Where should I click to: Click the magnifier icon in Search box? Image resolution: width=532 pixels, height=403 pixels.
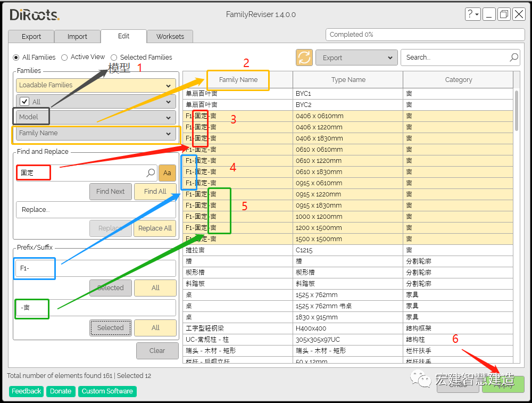point(513,57)
